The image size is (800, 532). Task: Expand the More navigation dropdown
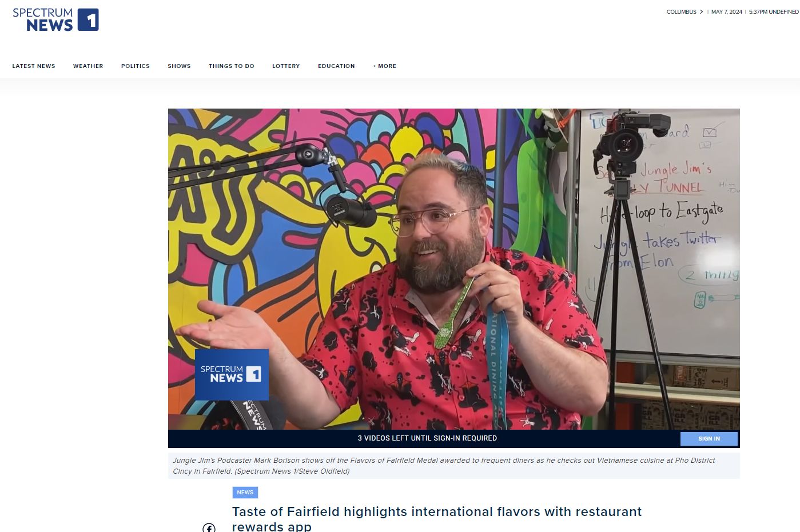(x=384, y=66)
